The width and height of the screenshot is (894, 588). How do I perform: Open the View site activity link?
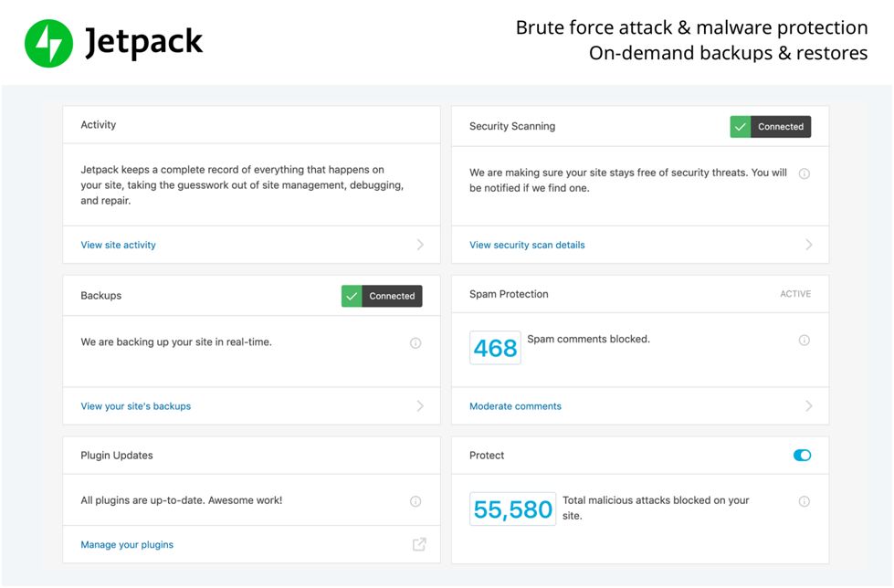(118, 245)
